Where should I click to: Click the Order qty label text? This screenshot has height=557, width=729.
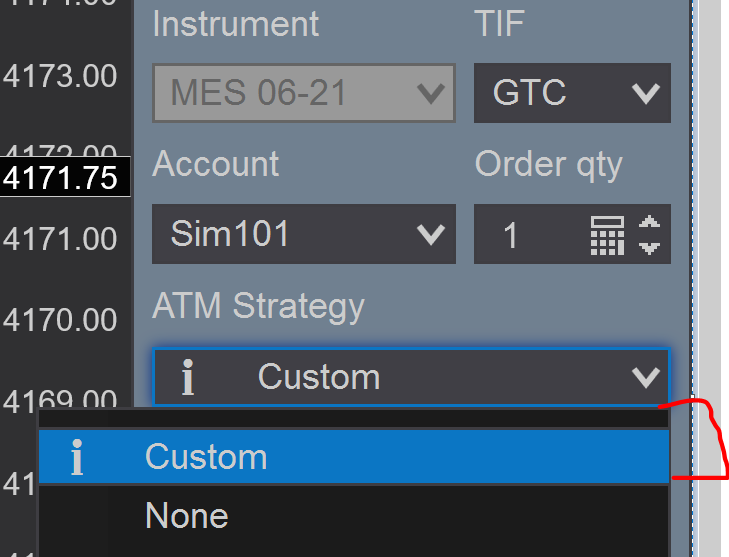coord(548,164)
